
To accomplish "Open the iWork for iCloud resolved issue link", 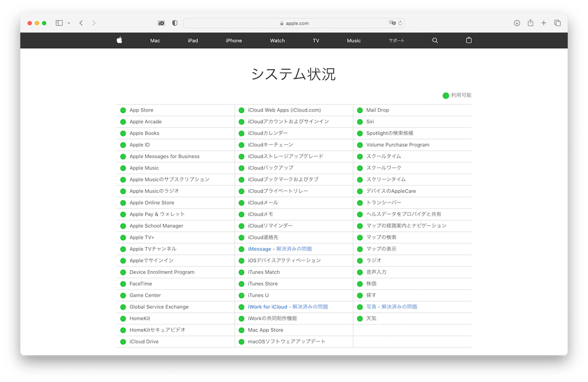I will pyautogui.click(x=288, y=307).
